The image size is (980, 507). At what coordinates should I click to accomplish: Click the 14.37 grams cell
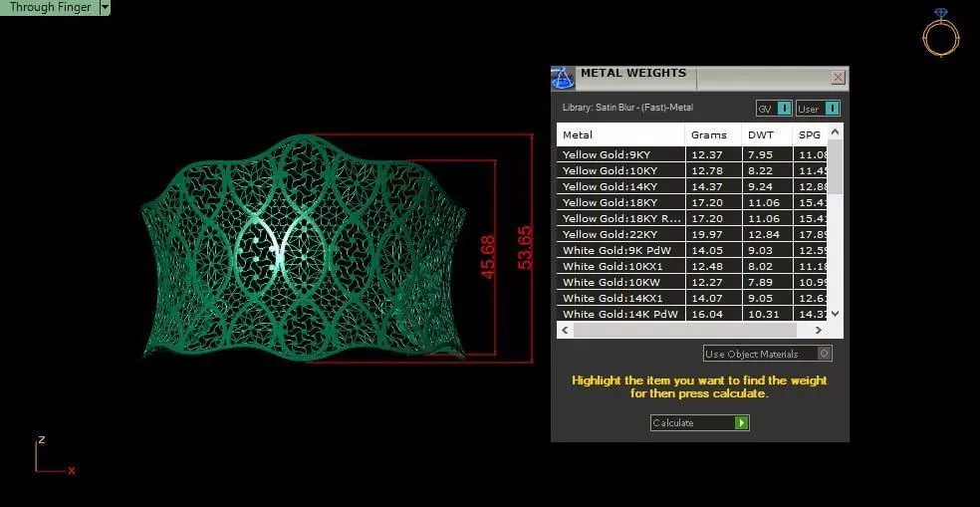click(714, 186)
